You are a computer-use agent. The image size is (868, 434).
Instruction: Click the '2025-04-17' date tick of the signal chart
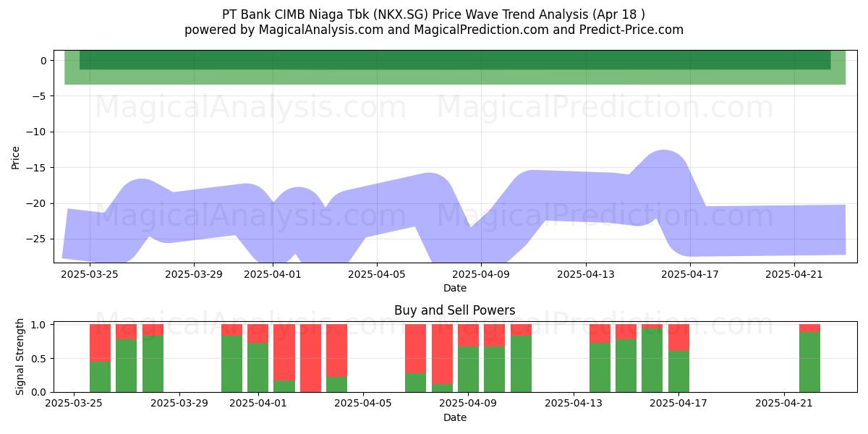pos(679,404)
